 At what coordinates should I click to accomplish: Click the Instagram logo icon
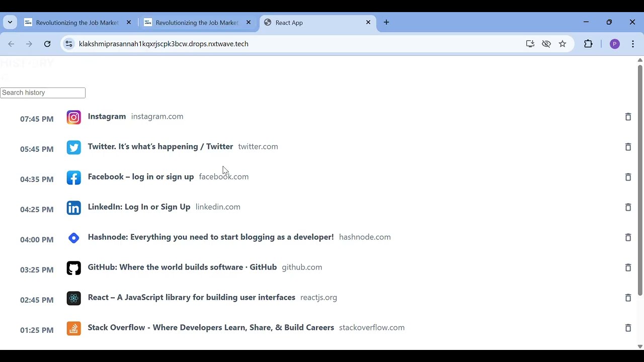pyautogui.click(x=73, y=117)
